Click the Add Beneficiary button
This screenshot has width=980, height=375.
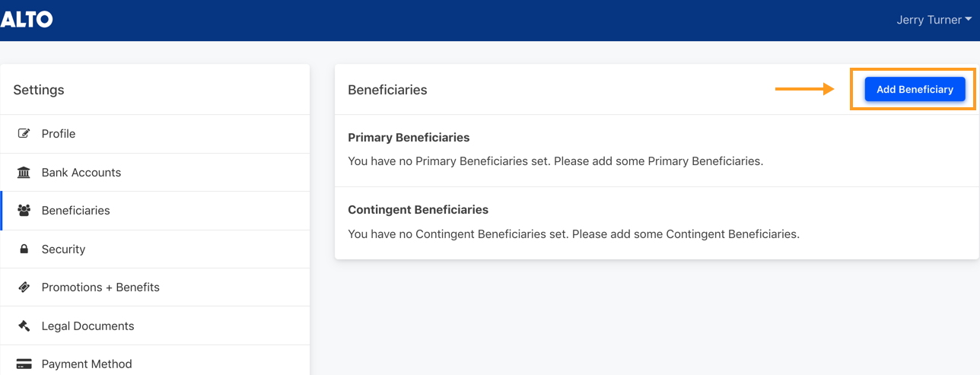point(915,90)
